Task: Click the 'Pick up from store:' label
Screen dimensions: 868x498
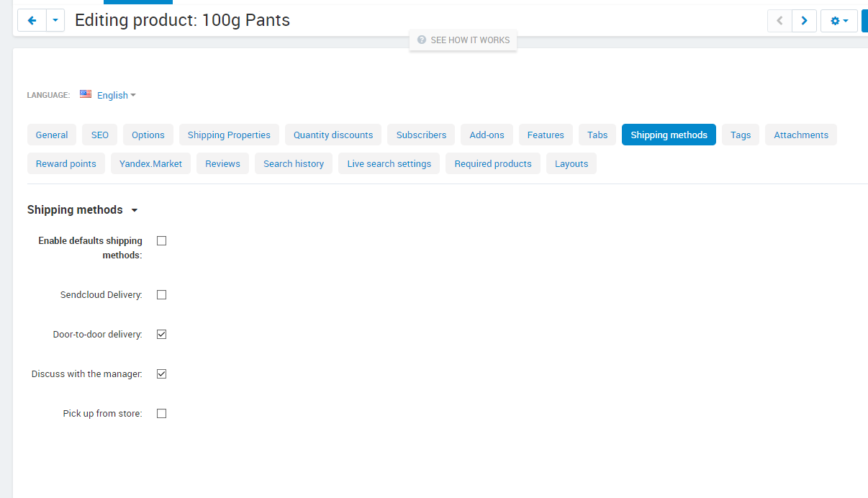Action: click(x=103, y=414)
